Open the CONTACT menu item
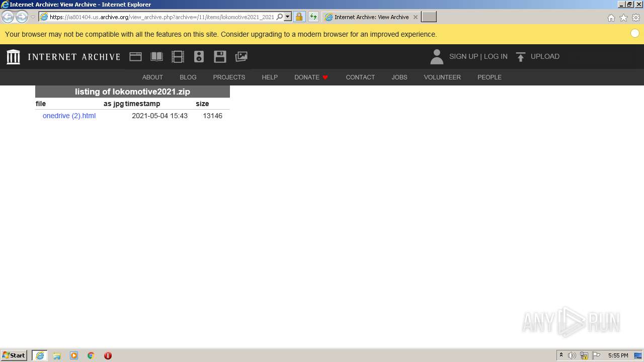 coord(360,77)
